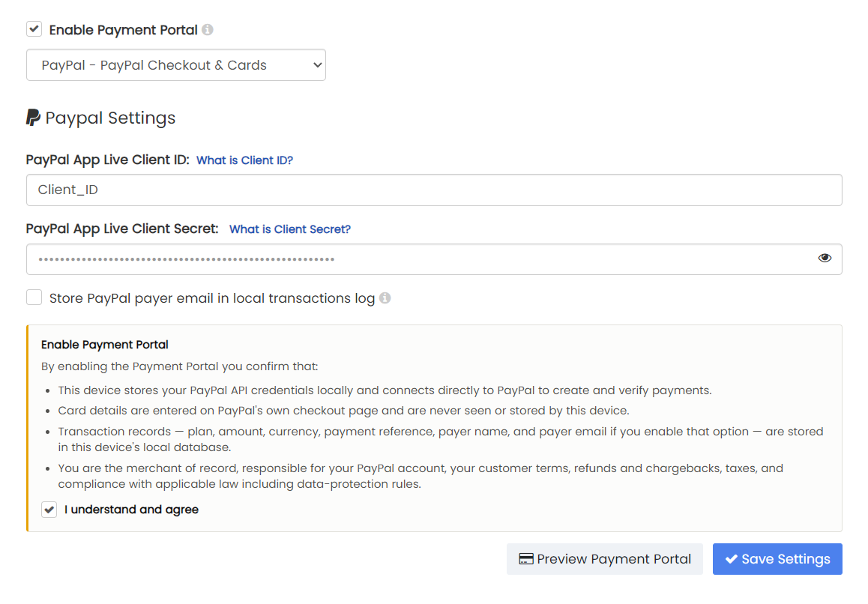Click the Save Settings button
This screenshot has width=868, height=604.
[777, 559]
